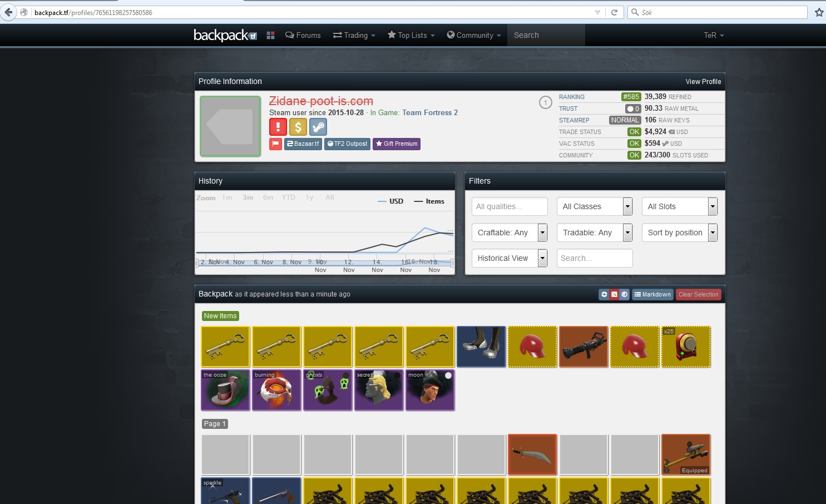This screenshot has height=504, width=826.
Task: Toggle the USD series in the chart legend
Action: tap(390, 201)
